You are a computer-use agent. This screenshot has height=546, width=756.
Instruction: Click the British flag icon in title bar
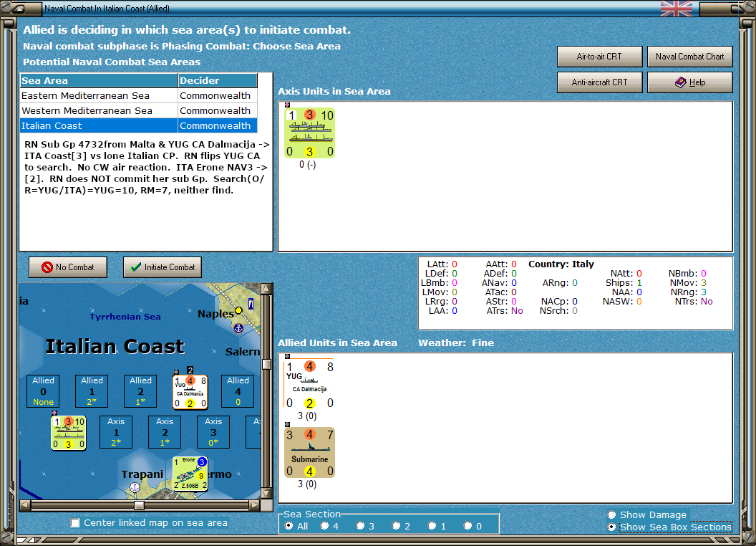click(676, 9)
